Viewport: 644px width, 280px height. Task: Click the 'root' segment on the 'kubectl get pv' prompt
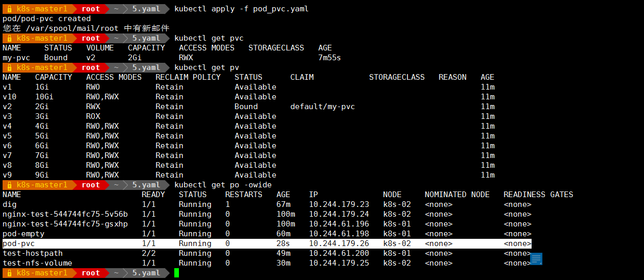coord(91,67)
